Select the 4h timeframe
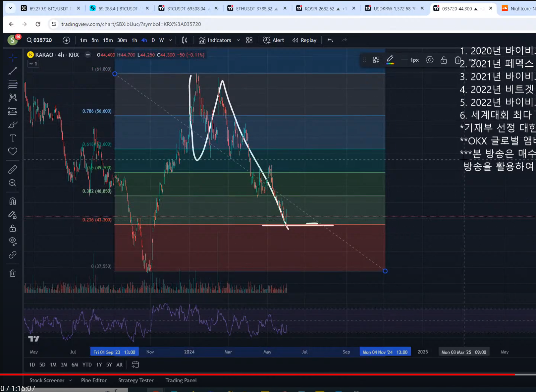Viewport: 536px width, 392px height. click(x=144, y=40)
